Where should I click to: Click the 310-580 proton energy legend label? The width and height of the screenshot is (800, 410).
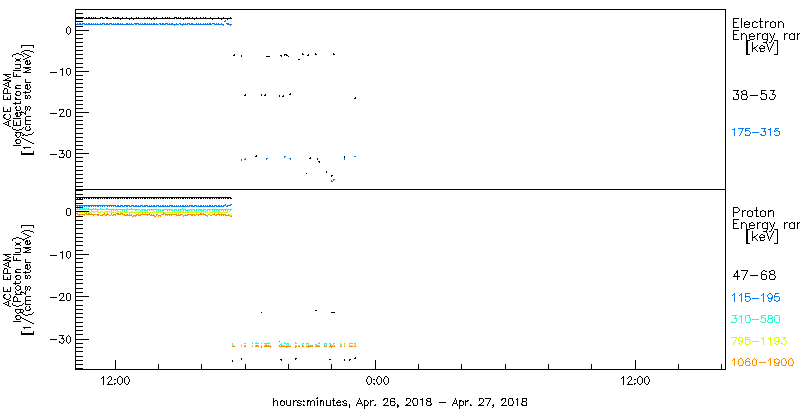tap(756, 319)
